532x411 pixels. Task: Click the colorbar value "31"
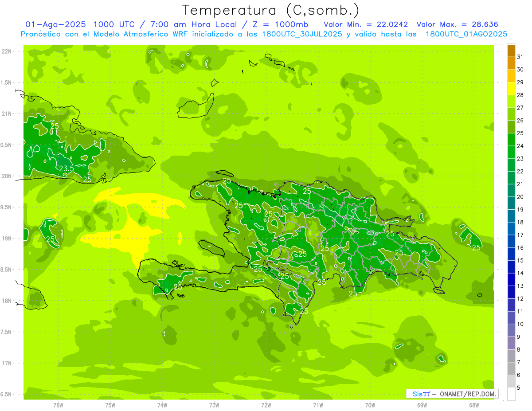pos(520,57)
